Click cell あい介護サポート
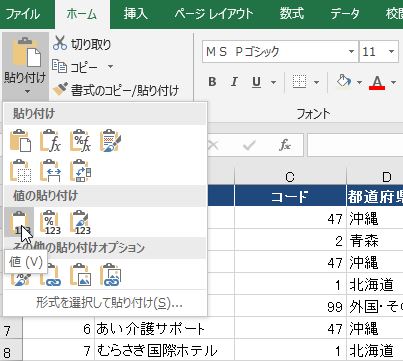Viewport: 403px width, 361px height. [164, 329]
